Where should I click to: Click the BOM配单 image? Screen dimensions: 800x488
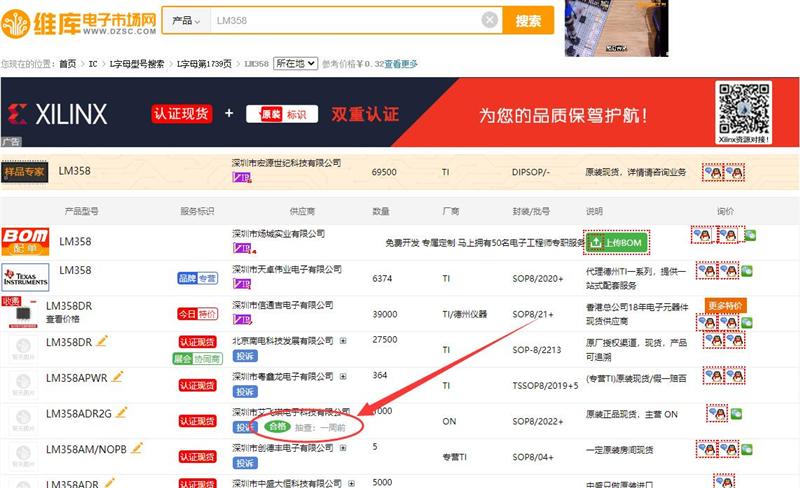coord(26,242)
